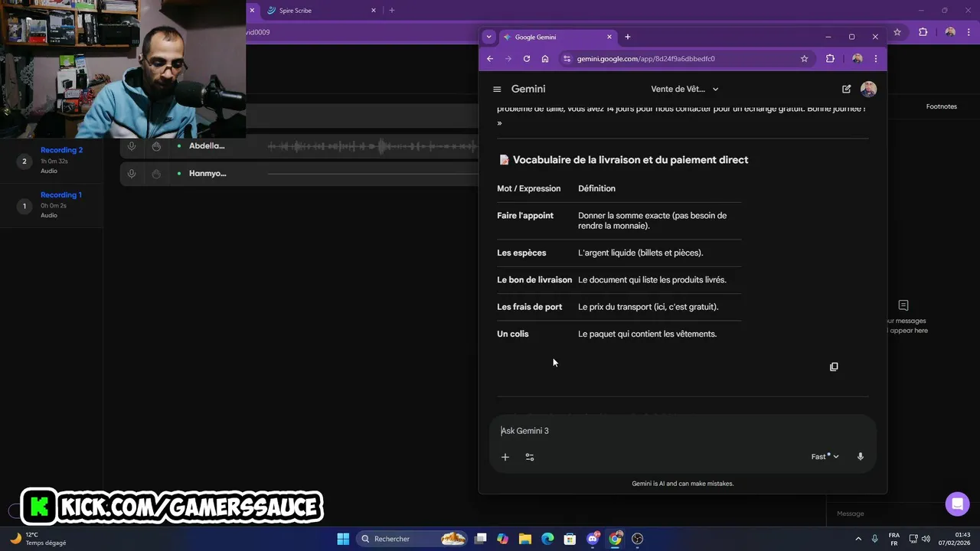980x551 pixels.
Task: Toggle the hand icon on Abdella... track
Action: 156,146
